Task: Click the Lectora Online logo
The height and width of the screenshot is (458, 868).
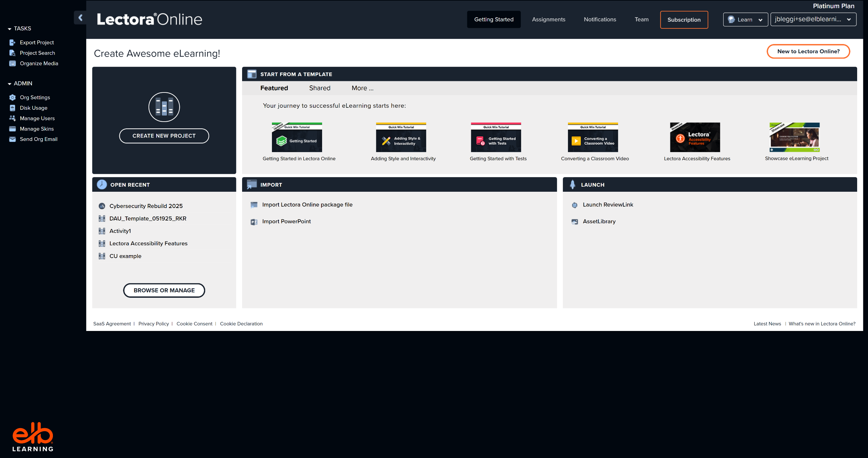Action: [x=150, y=19]
